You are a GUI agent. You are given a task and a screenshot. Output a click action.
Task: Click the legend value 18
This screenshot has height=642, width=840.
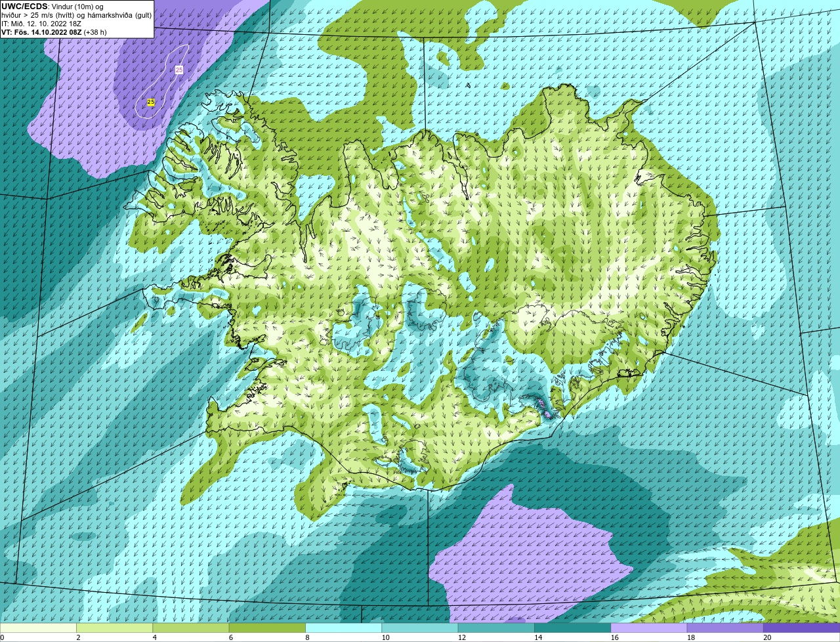click(690, 637)
